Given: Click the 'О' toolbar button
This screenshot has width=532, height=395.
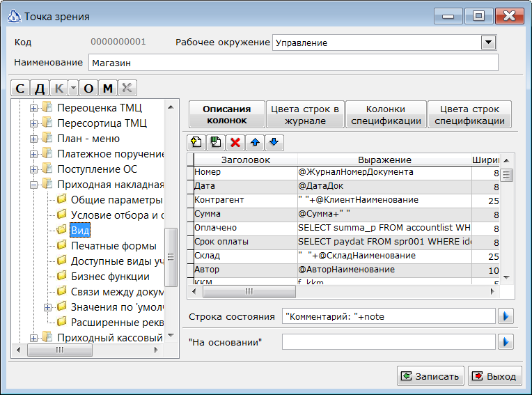Looking at the screenshot, I should (88, 88).
